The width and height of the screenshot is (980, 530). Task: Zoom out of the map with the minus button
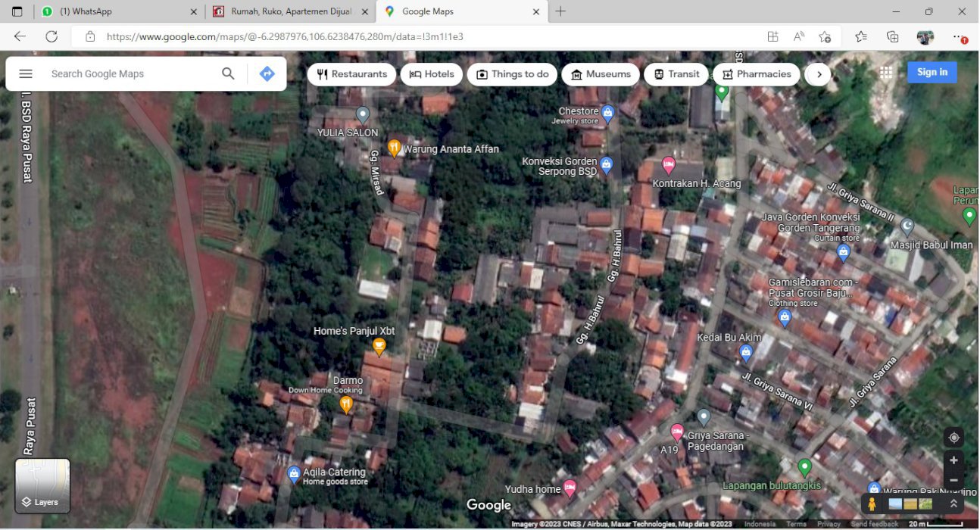click(x=953, y=480)
